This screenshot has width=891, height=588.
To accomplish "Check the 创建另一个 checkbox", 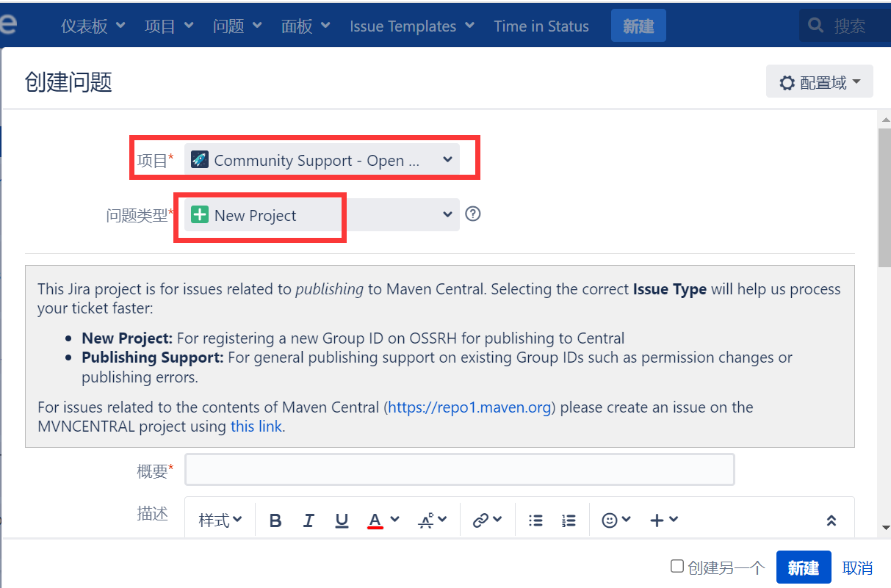I will pyautogui.click(x=677, y=567).
